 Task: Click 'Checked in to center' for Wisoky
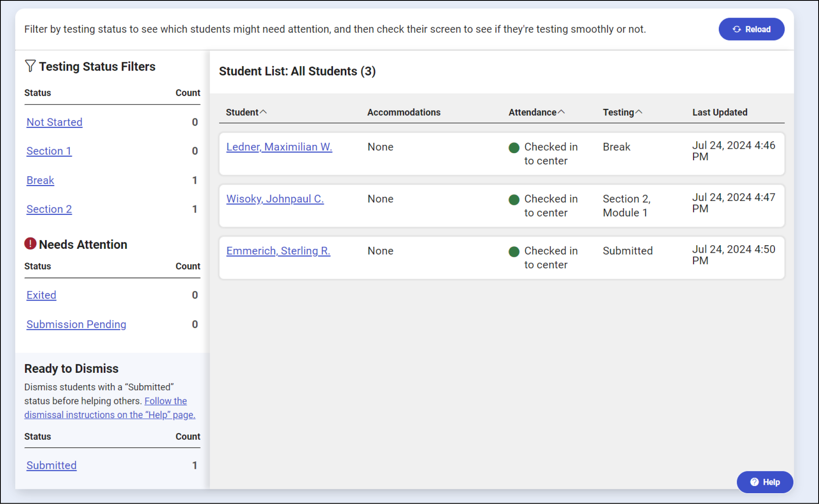(551, 206)
